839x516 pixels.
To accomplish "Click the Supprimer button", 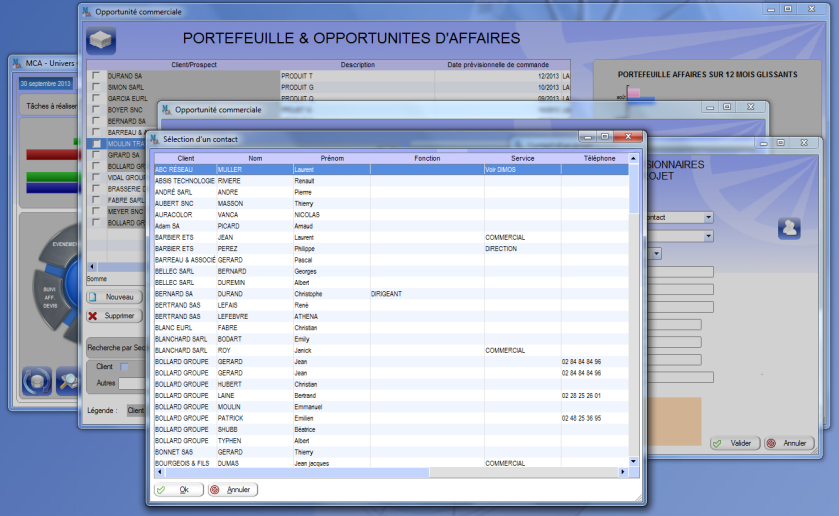I will tap(115, 316).
